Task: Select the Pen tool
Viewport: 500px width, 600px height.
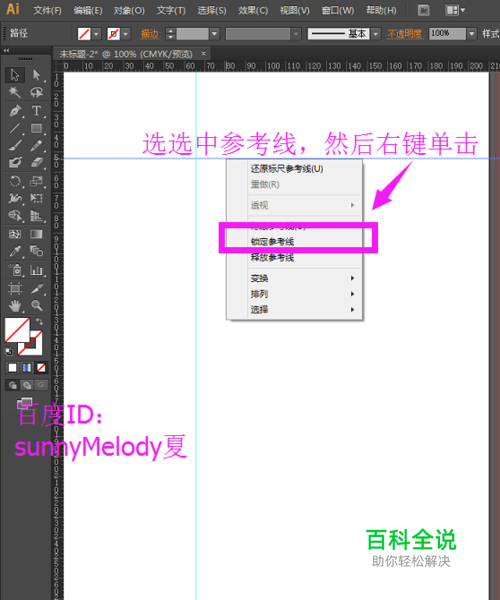Action: (15, 111)
